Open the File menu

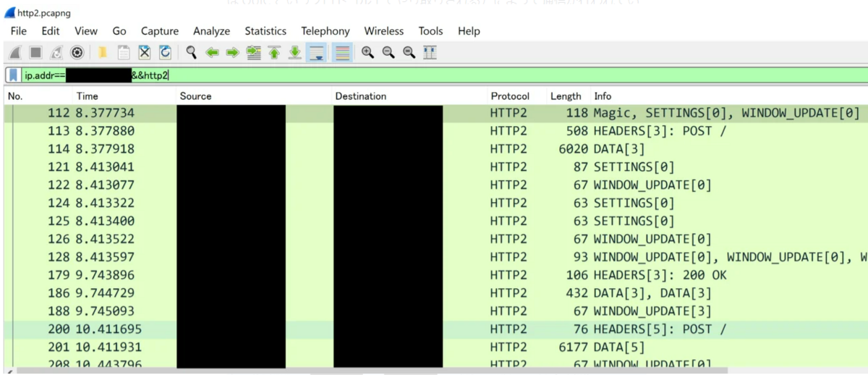point(19,31)
